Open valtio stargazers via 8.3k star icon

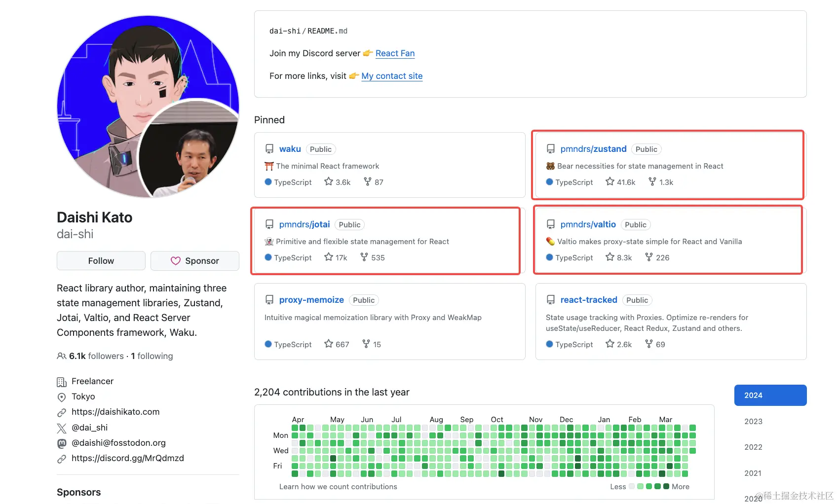pyautogui.click(x=610, y=257)
